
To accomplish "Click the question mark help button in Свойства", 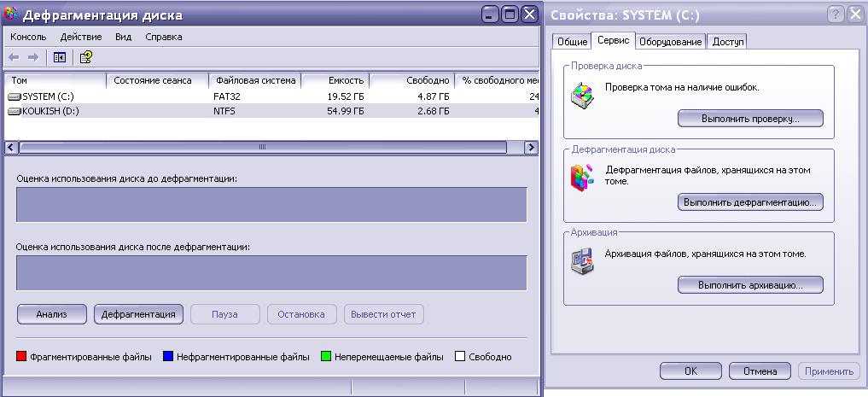I will click(836, 15).
